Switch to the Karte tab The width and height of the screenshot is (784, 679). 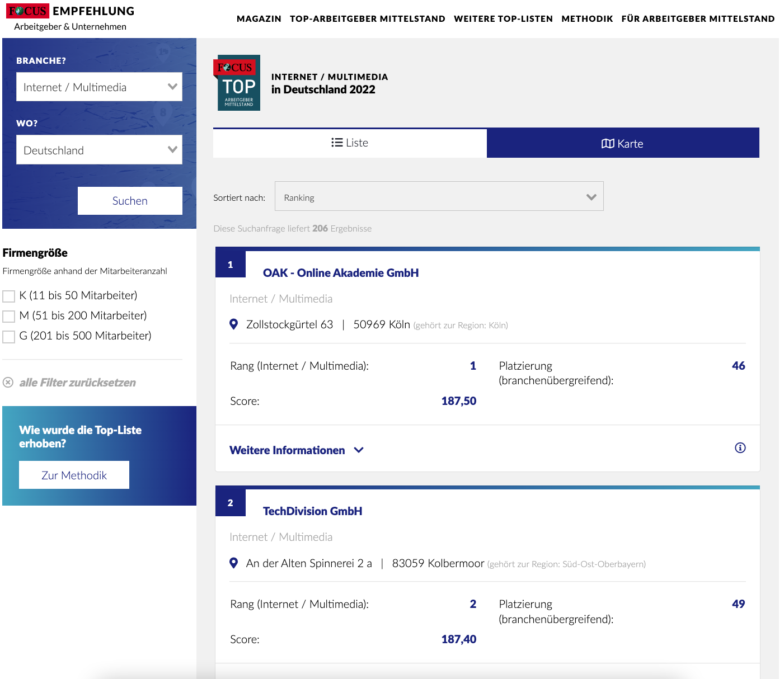click(x=623, y=143)
